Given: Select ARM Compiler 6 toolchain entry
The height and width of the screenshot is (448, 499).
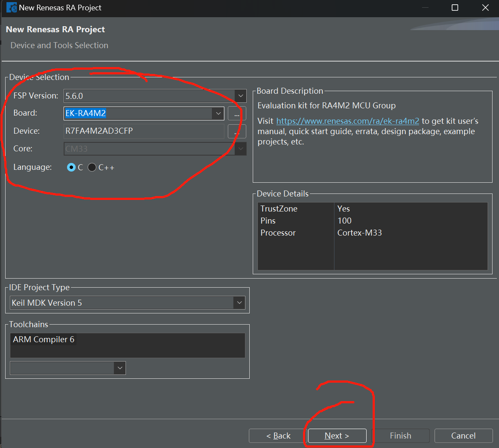Looking at the screenshot, I should [x=43, y=339].
